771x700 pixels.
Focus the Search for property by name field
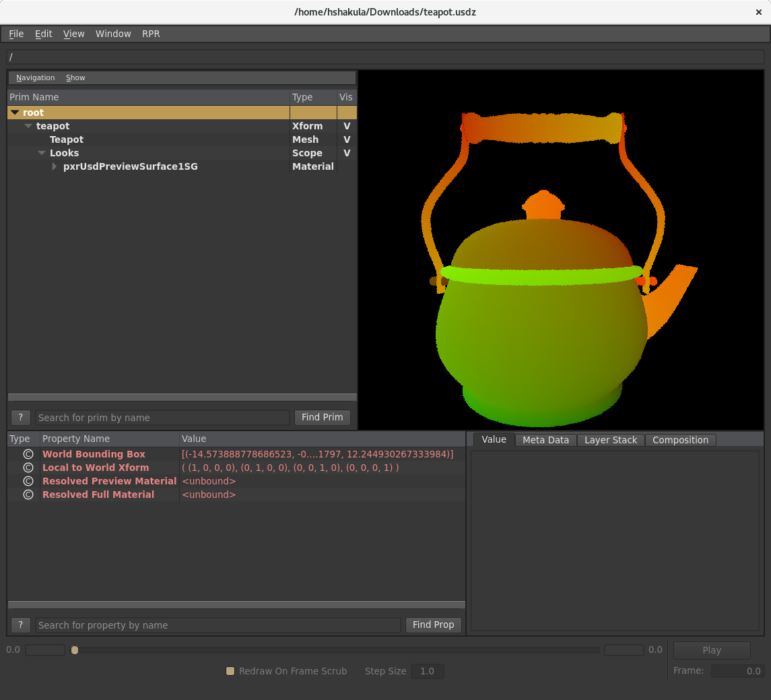(x=218, y=625)
